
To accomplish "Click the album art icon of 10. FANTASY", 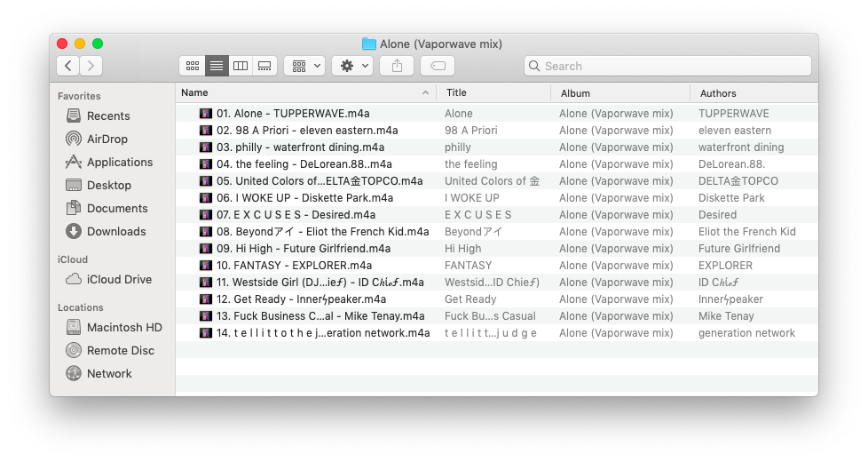I will (206, 266).
